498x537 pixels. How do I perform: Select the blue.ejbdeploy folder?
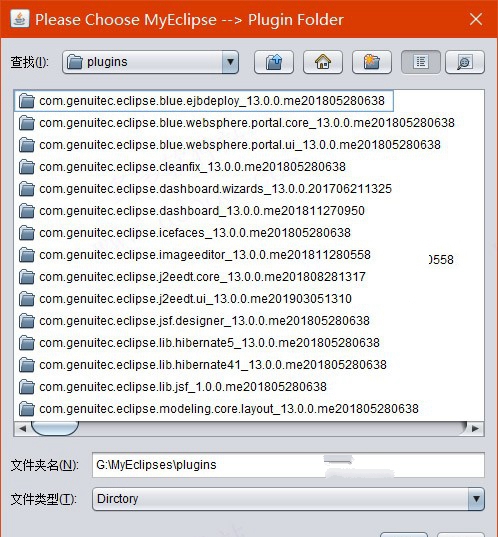click(x=204, y=101)
